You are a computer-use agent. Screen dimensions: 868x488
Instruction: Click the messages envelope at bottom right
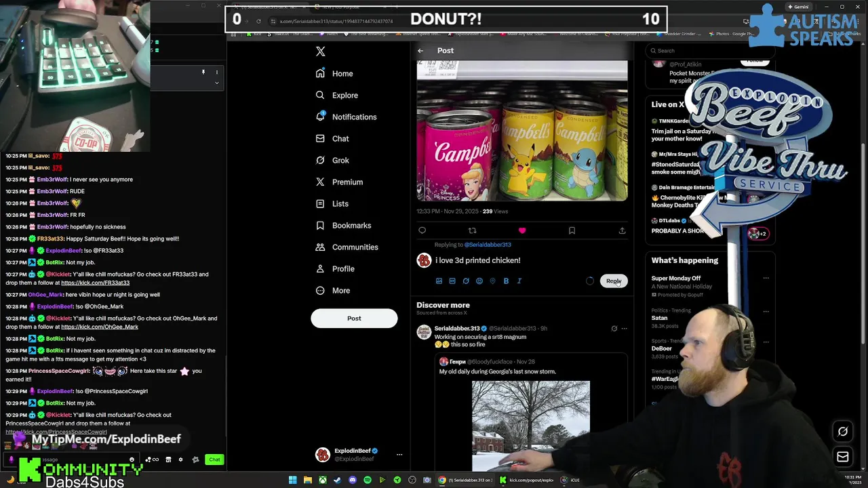(843, 457)
